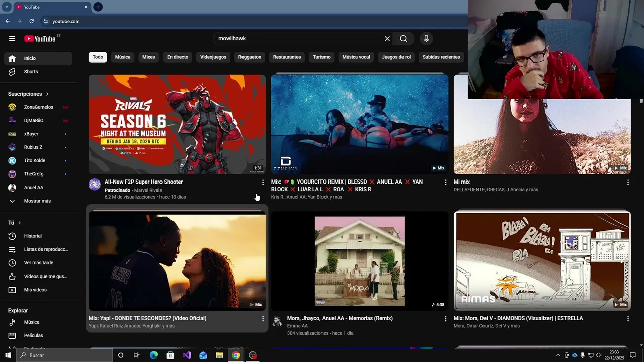Expand the Tú section
The height and width of the screenshot is (362, 644).
point(15,223)
